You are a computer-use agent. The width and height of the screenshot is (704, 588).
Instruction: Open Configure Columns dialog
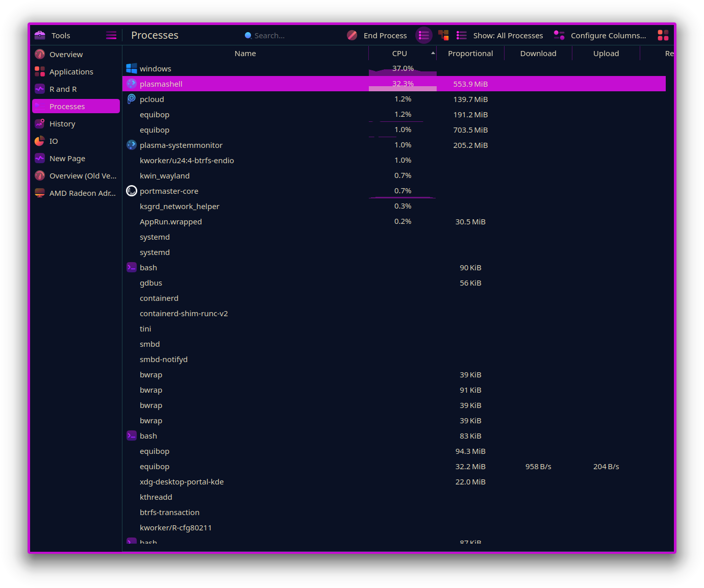tap(600, 36)
